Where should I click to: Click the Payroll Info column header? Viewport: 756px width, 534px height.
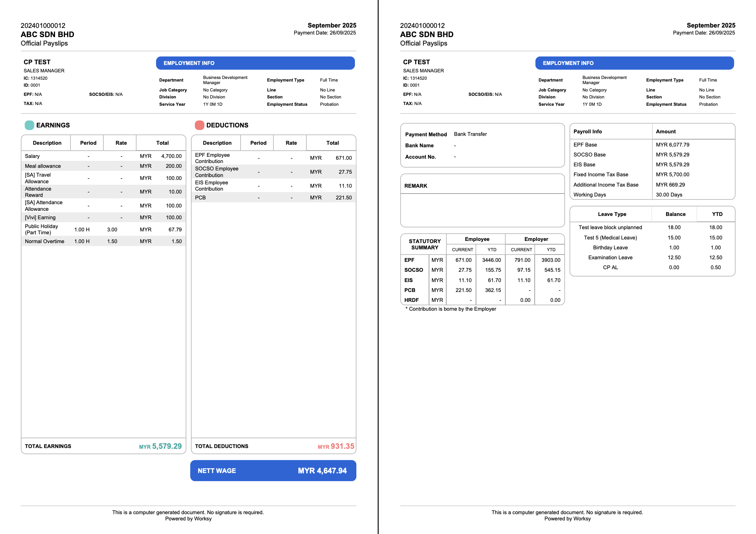coord(588,131)
